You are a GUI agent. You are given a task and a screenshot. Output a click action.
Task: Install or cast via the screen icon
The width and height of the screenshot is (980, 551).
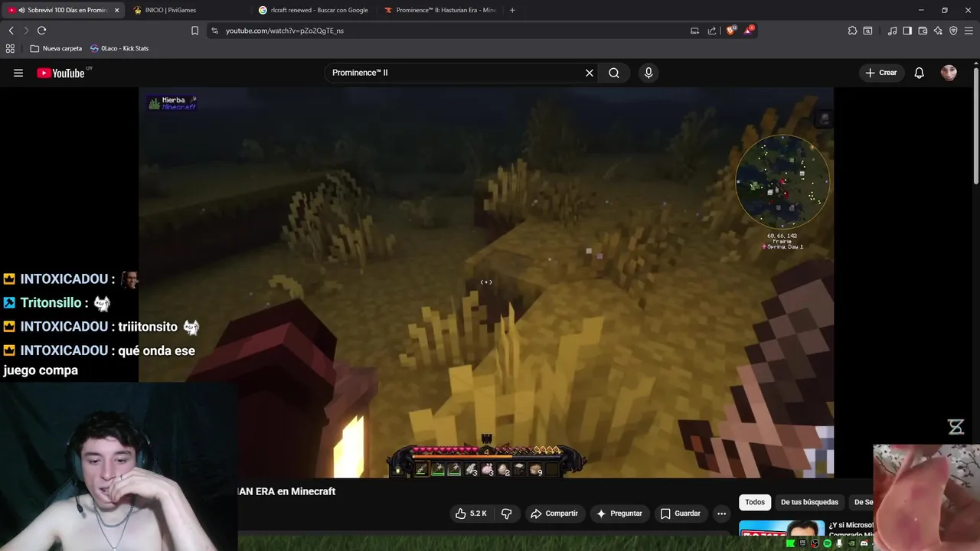point(694,31)
